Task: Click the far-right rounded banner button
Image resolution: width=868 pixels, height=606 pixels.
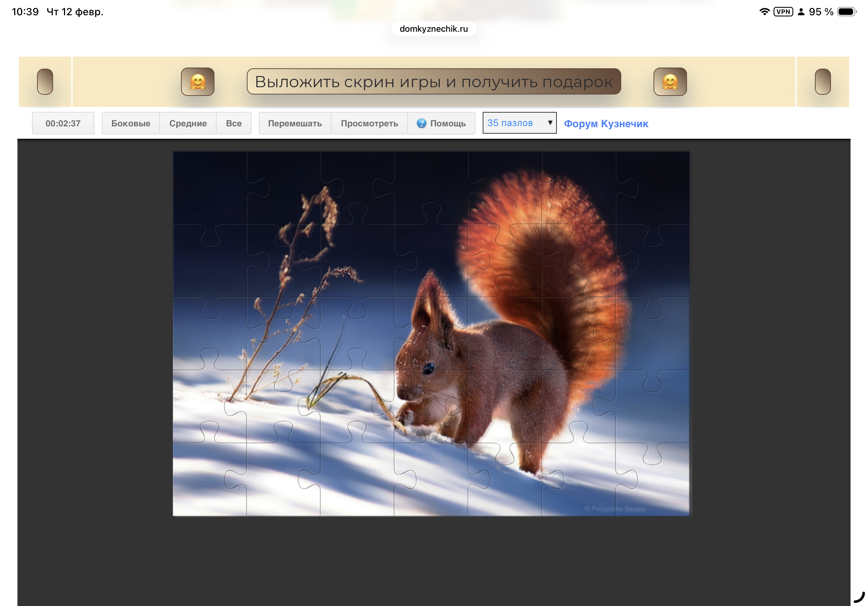Action: coord(822,82)
